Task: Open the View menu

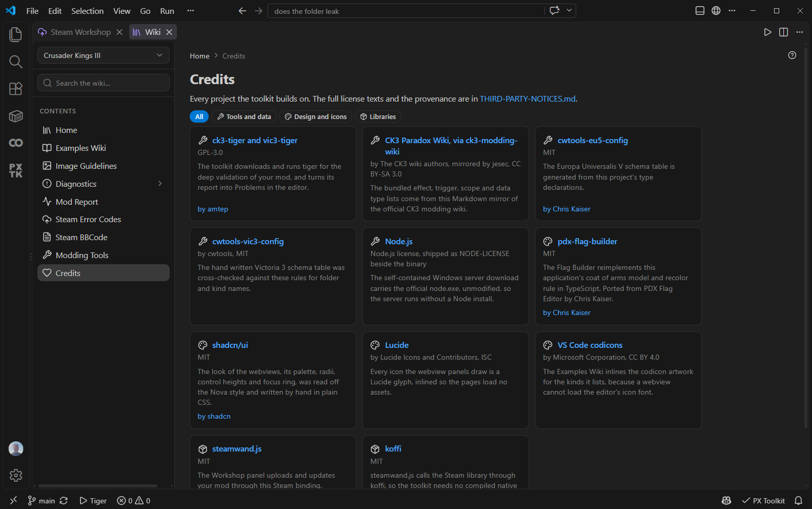Action: [x=121, y=11]
